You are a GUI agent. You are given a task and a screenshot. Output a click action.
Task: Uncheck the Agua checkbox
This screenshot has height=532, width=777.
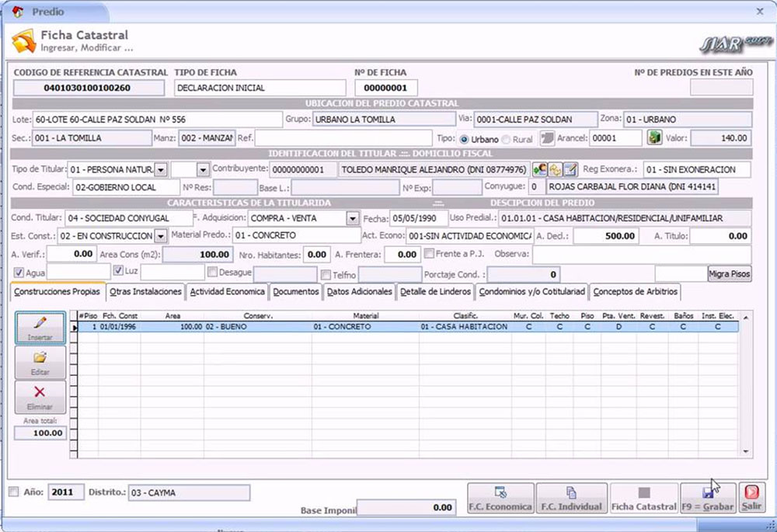[19, 273]
